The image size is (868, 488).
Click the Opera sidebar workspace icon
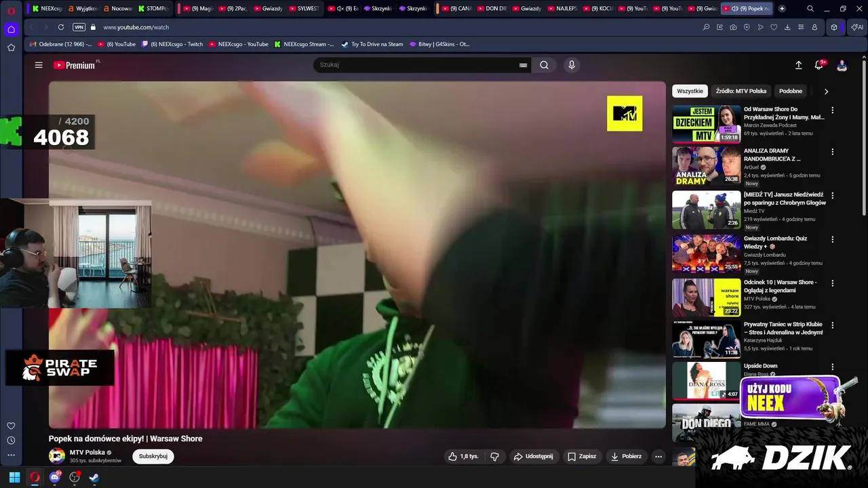pos(11,29)
